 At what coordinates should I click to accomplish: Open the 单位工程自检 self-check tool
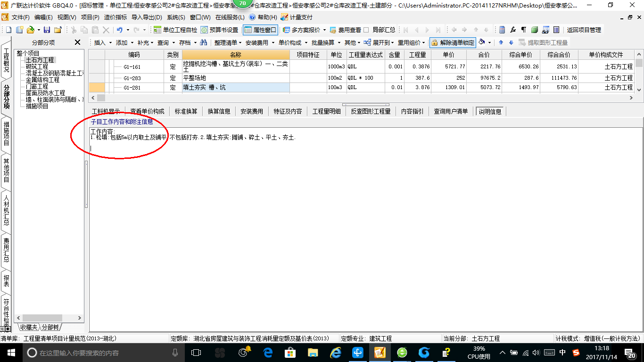[176, 30]
